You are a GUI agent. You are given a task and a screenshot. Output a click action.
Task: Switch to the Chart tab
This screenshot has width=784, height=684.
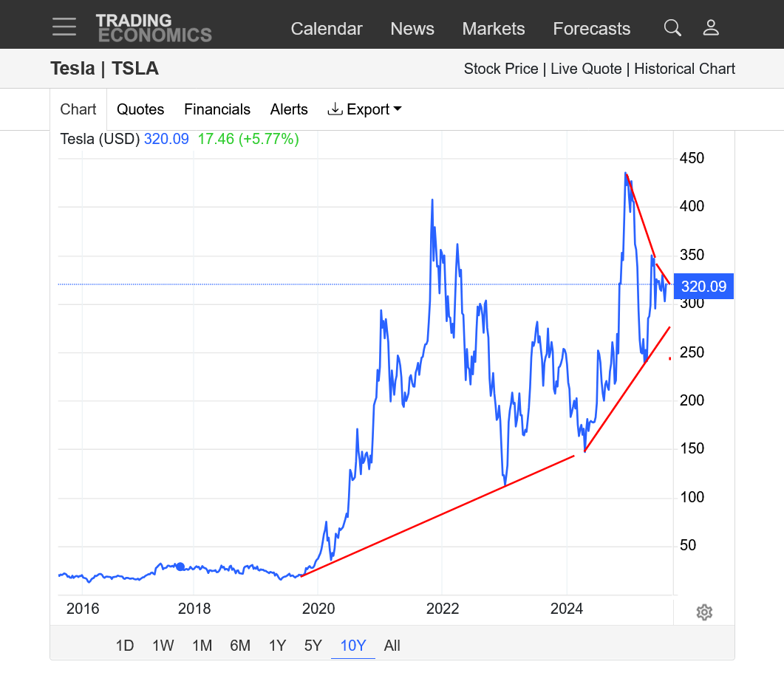(78, 109)
